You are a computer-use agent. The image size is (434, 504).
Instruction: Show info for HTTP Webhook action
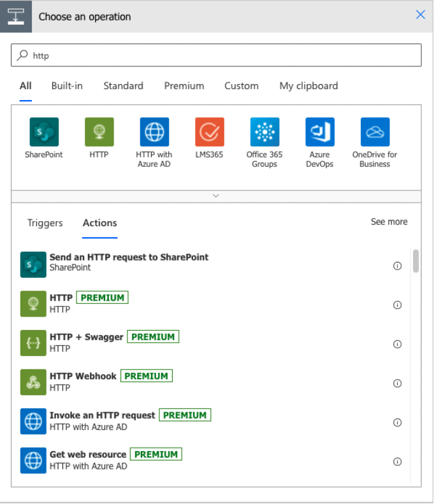[398, 384]
